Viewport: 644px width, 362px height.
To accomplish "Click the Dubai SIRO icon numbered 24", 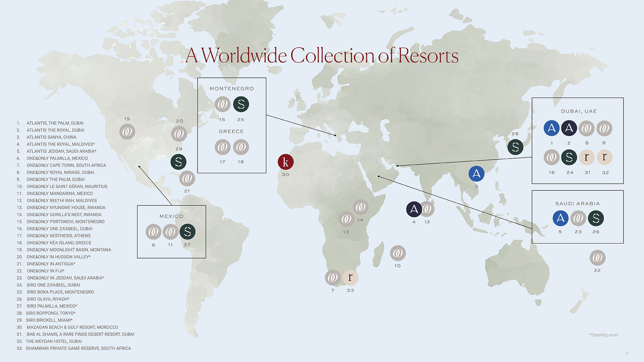I will pos(569,157).
